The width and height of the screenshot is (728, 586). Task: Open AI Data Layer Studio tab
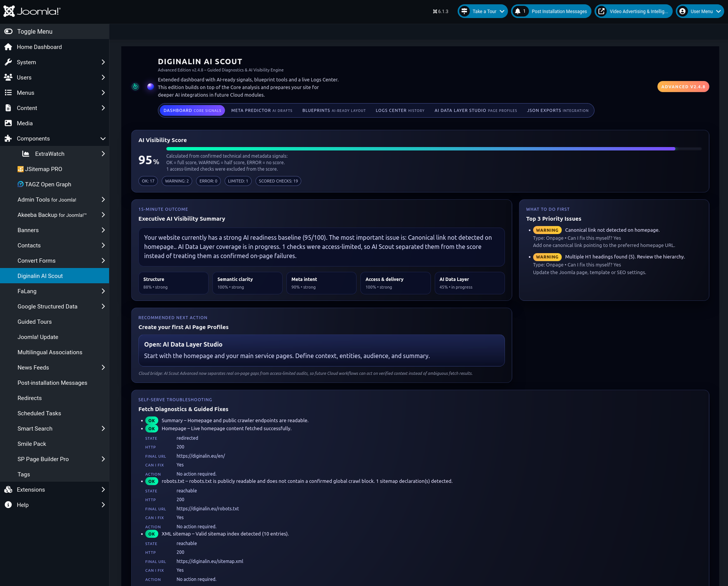tap(475, 110)
